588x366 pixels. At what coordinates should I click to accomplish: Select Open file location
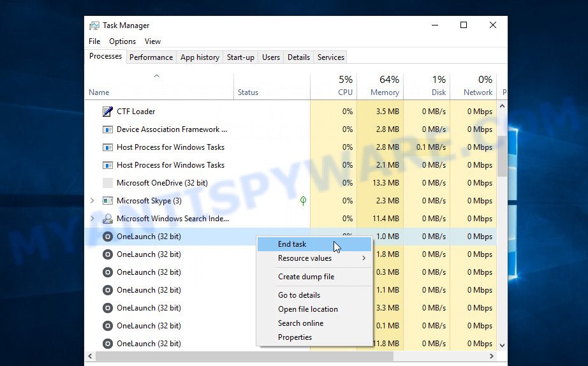[314, 309]
